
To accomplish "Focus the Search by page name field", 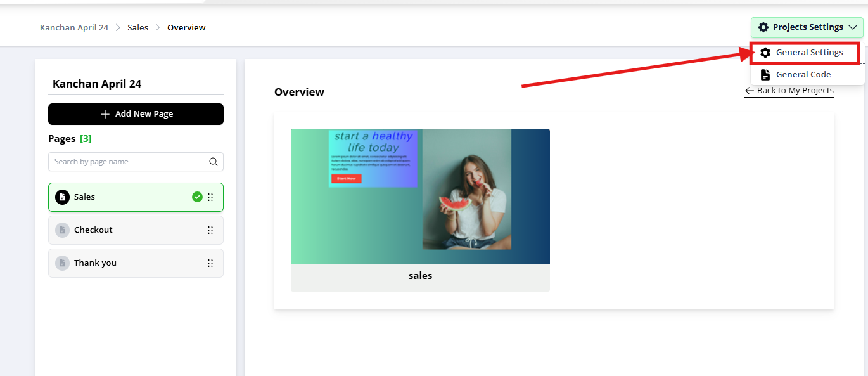I will coord(136,162).
